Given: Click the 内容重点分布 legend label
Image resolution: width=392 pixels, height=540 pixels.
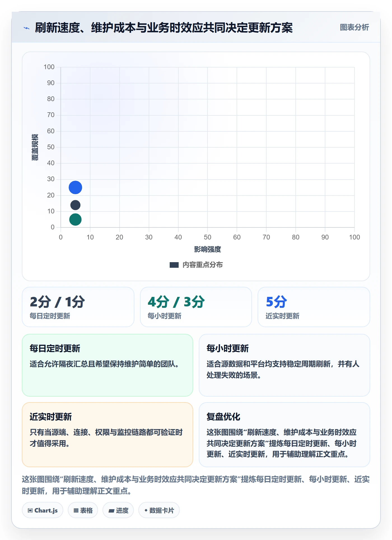Looking at the screenshot, I should [x=202, y=265].
